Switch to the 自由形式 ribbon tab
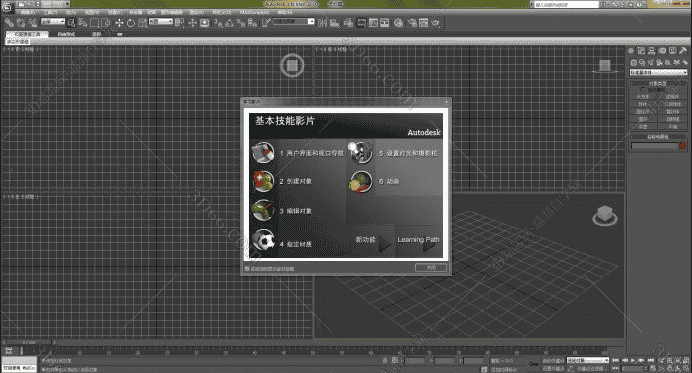Viewport: 692px width, 373px height. point(66,34)
